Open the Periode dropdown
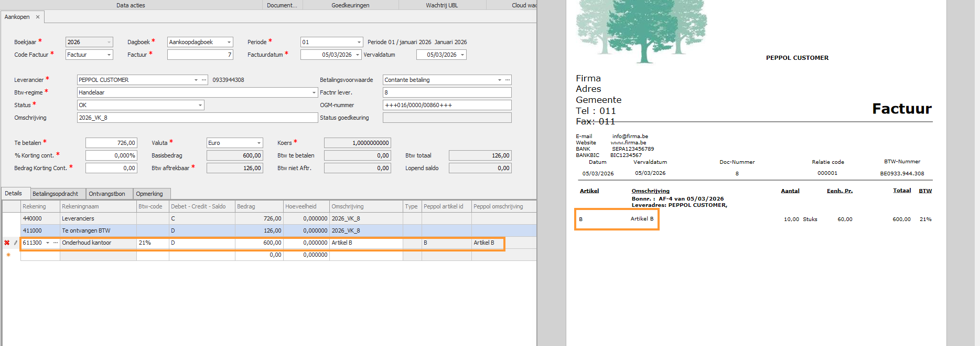The width and height of the screenshot is (980, 346). [x=359, y=42]
